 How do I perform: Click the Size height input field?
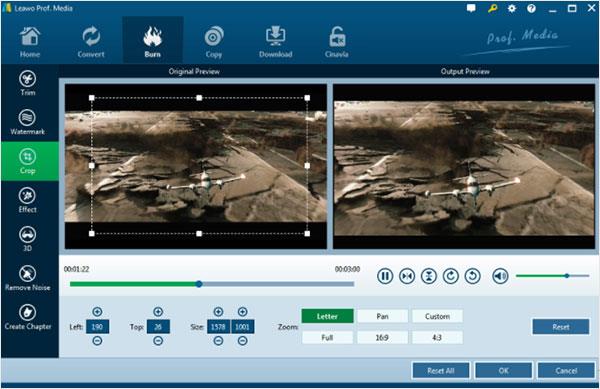[242, 327]
